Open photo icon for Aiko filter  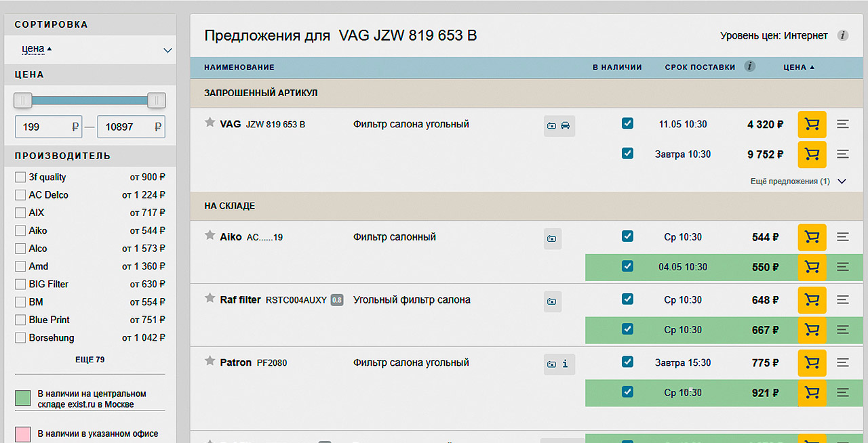point(552,238)
